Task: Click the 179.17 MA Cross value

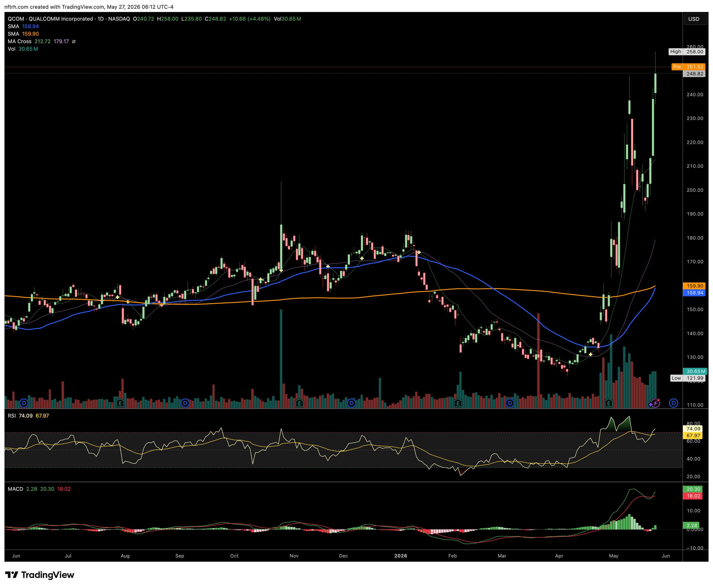Action: (x=61, y=41)
